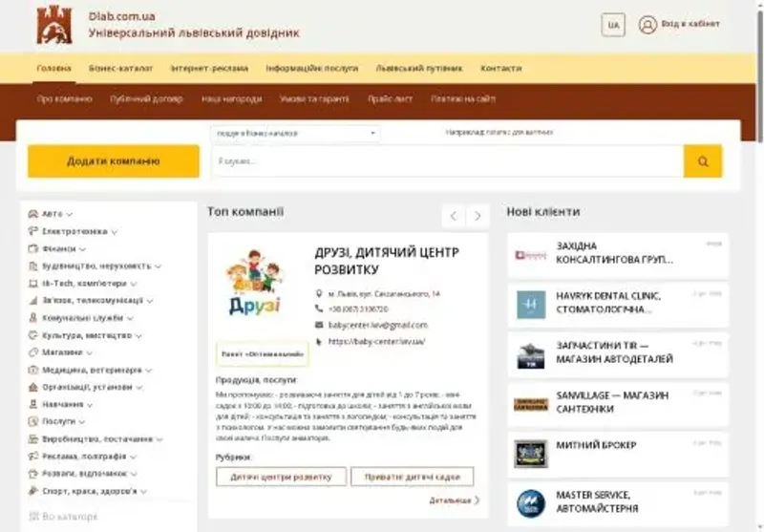The height and width of the screenshot is (532, 764).
Task: Click the magnifier search button
Action: [703, 161]
